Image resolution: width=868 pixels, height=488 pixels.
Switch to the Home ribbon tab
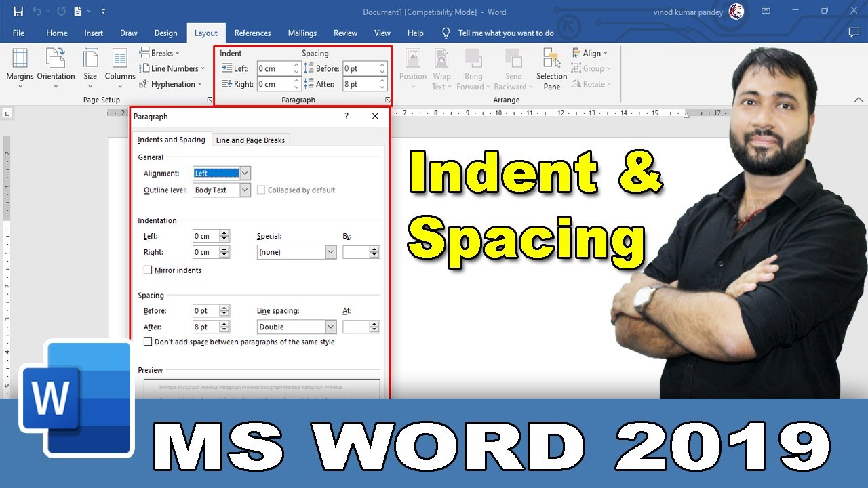point(57,33)
